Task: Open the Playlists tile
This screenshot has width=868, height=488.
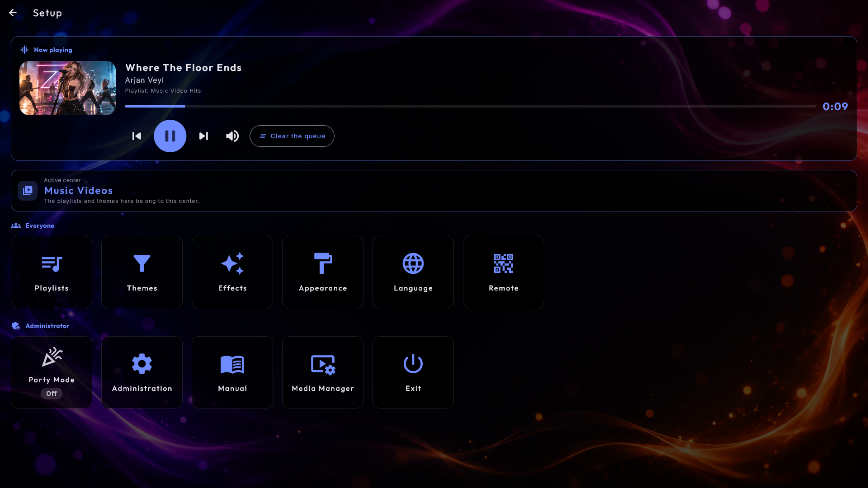Action: click(52, 272)
